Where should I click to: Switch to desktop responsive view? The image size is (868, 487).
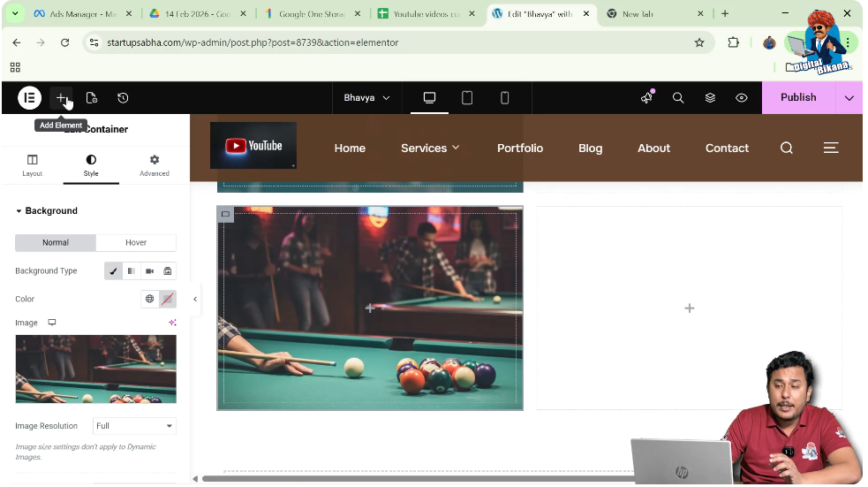point(429,98)
